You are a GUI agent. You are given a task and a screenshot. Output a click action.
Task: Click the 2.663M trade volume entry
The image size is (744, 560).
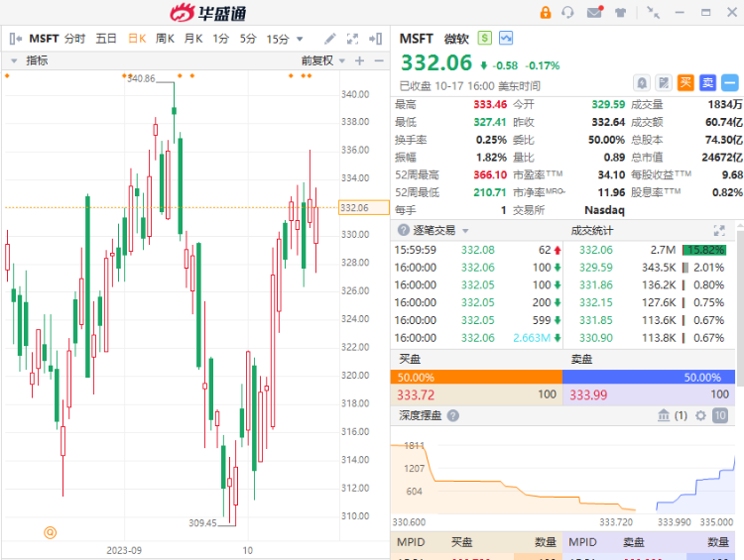[x=532, y=338]
